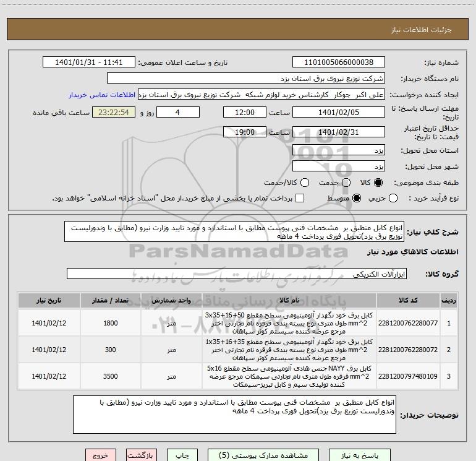Click the گروه کالا field ابزارآلات الکتریکی
This screenshot has height=461, width=476.
237,274
